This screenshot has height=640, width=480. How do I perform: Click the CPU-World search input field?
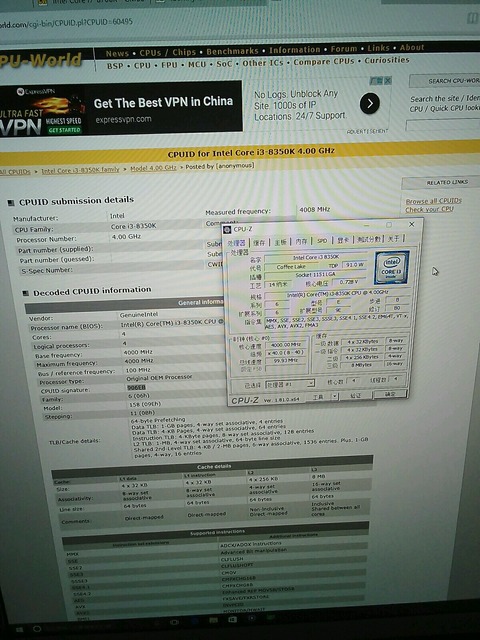(443, 125)
